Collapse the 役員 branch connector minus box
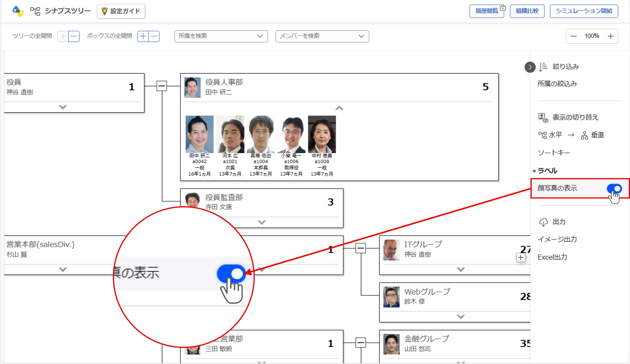This screenshot has width=630, height=364. coord(162,86)
